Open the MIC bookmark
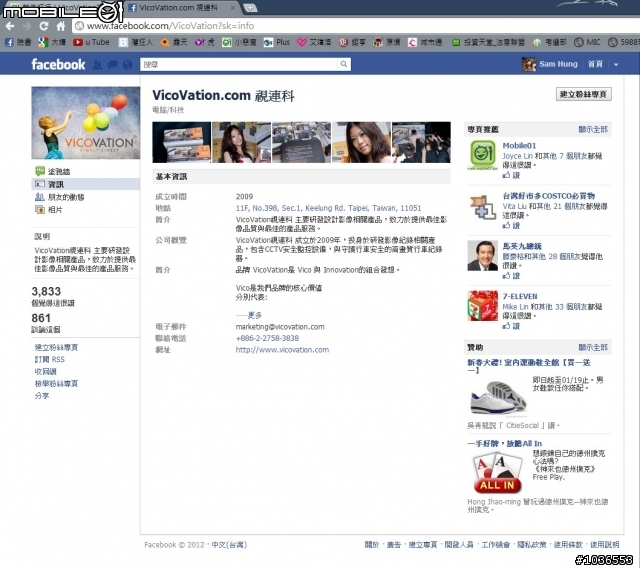 point(587,42)
